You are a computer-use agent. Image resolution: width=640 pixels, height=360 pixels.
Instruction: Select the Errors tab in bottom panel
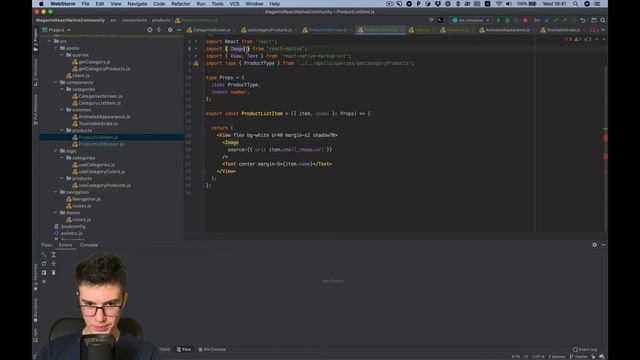pyautogui.click(x=65, y=245)
